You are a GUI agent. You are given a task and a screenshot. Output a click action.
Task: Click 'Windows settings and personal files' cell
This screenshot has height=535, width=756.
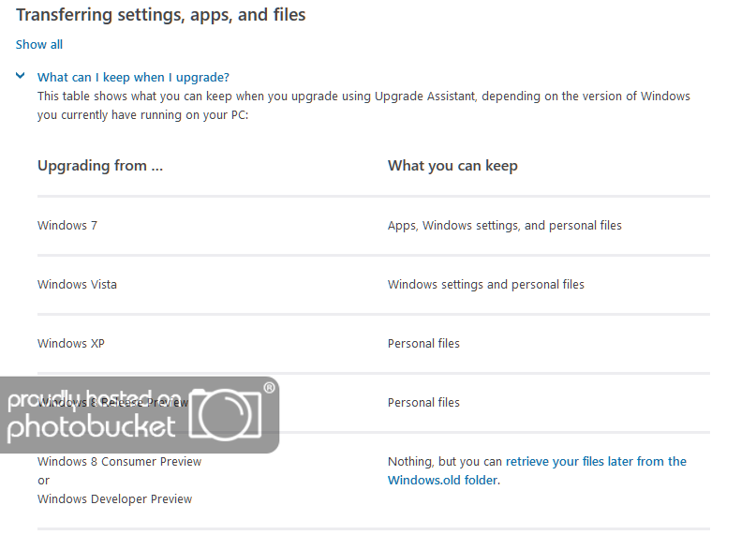[485, 285]
